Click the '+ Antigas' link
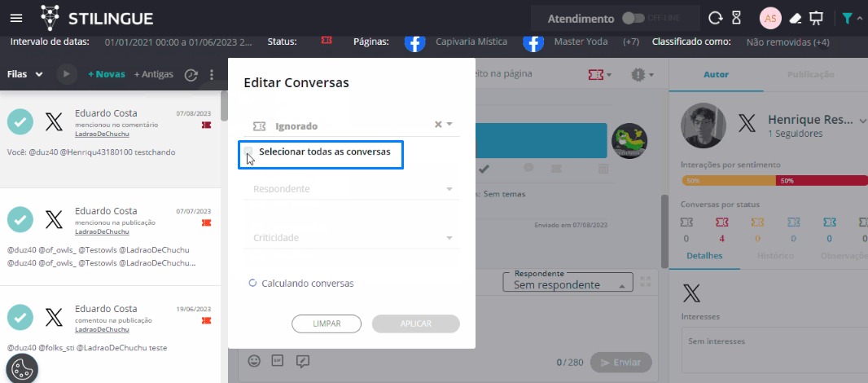 (x=154, y=74)
